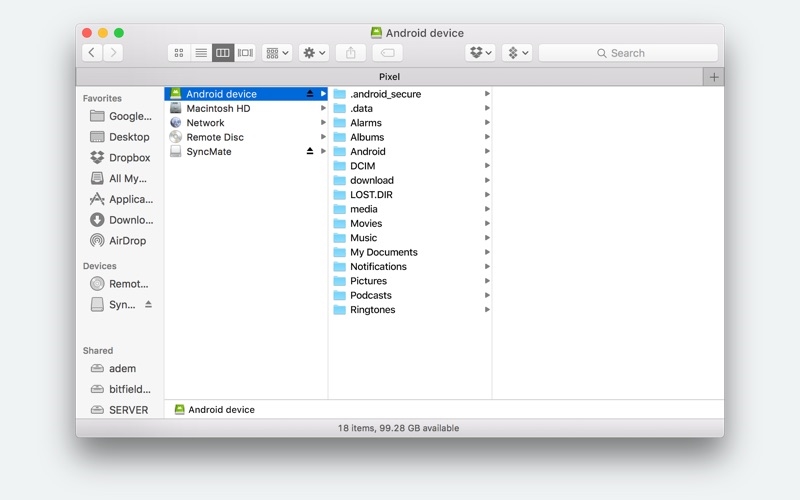Open the DCIM folder
This screenshot has height=500, width=800.
411,166
